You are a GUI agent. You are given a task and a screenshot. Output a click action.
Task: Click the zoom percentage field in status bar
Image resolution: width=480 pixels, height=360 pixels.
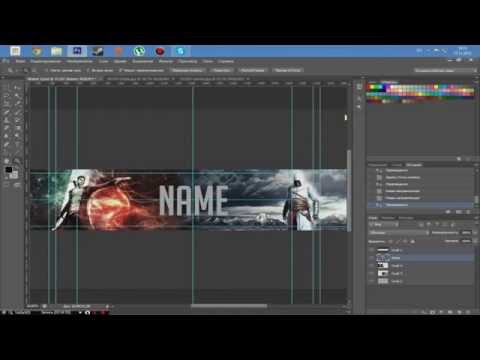click(x=32, y=306)
